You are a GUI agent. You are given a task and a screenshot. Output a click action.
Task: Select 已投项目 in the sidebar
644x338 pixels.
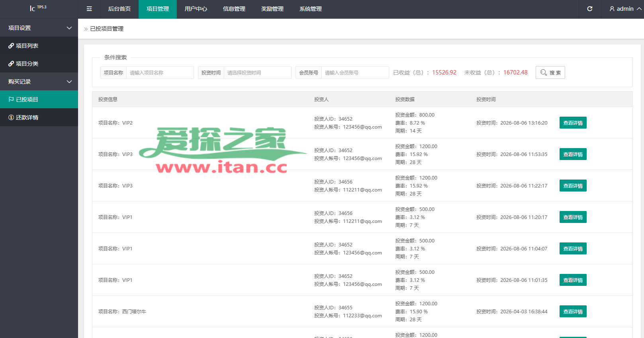click(39, 100)
